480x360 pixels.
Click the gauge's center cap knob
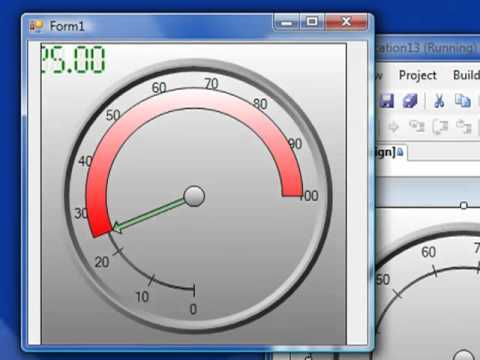coord(194,196)
